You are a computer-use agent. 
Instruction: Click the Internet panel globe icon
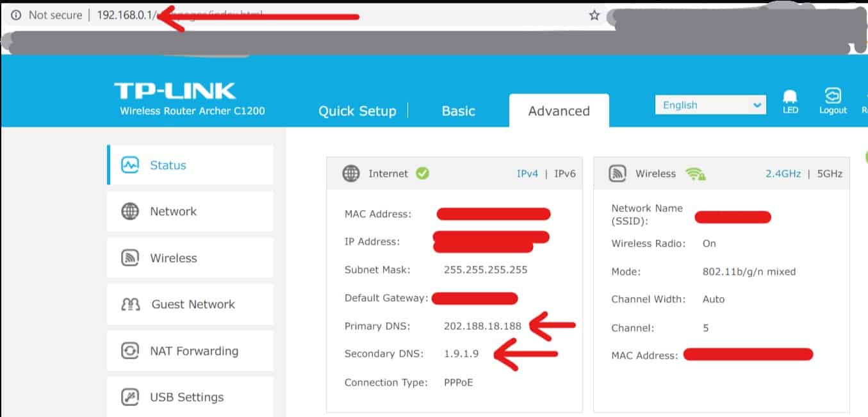(351, 174)
